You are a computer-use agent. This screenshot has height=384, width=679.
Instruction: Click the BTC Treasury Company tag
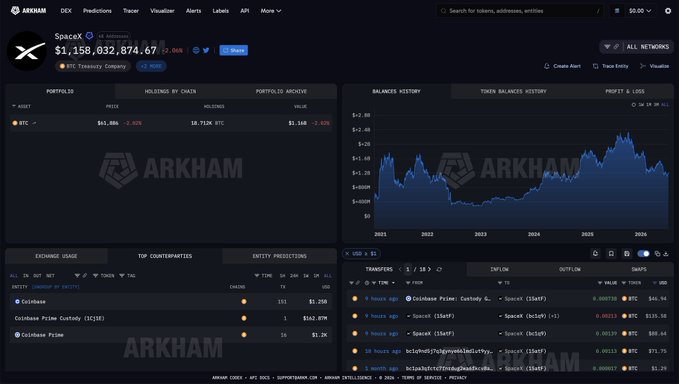(93, 66)
